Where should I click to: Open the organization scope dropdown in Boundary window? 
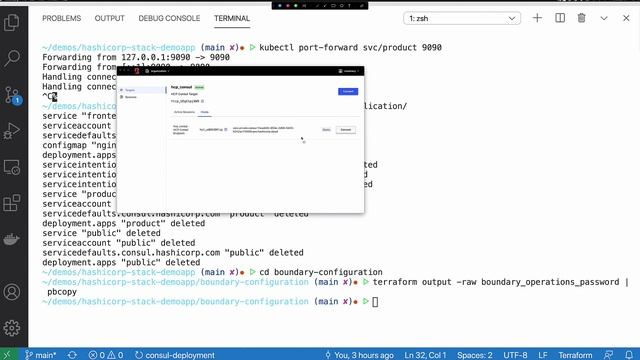point(158,71)
